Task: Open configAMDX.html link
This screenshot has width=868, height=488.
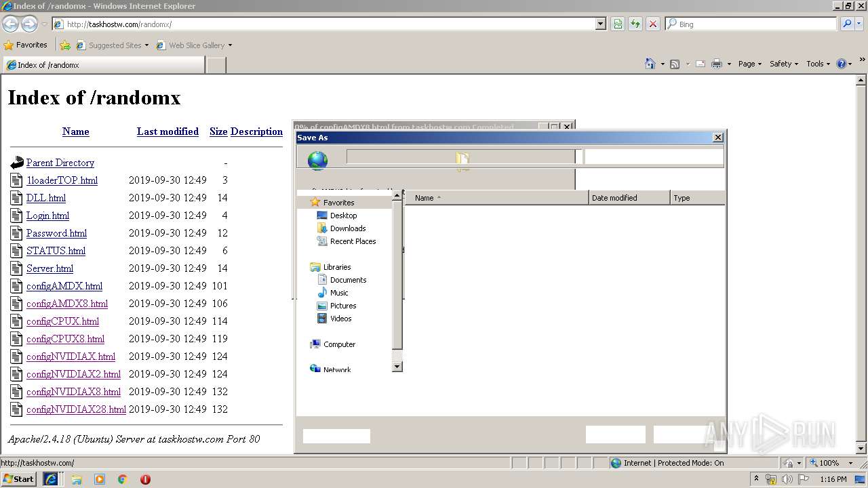Action: tap(64, 286)
